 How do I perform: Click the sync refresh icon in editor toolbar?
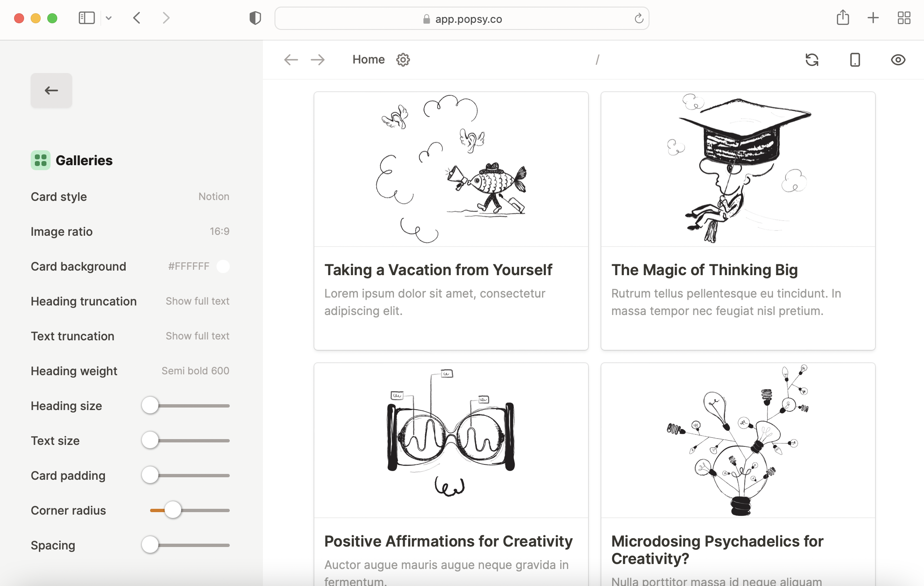tap(812, 60)
